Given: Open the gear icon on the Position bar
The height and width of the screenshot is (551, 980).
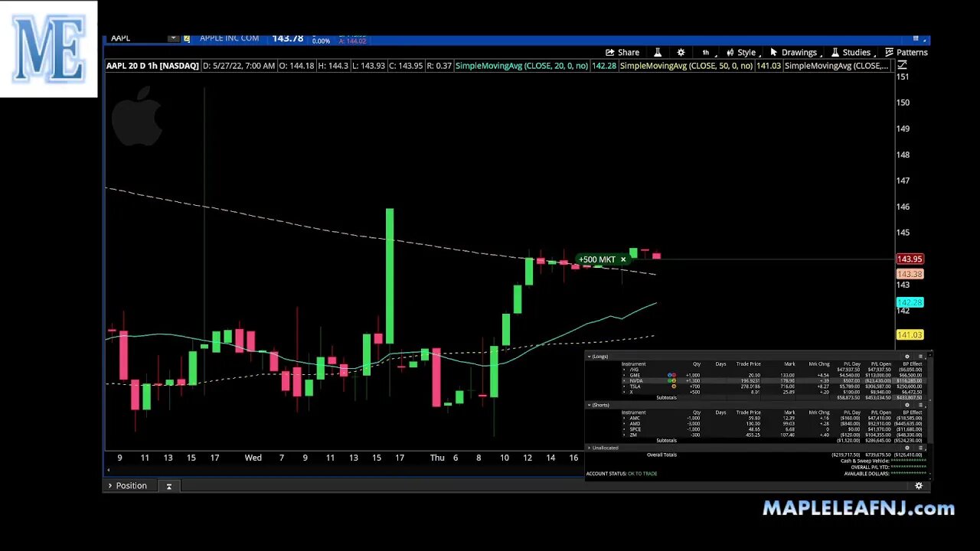Looking at the screenshot, I should click(x=919, y=485).
